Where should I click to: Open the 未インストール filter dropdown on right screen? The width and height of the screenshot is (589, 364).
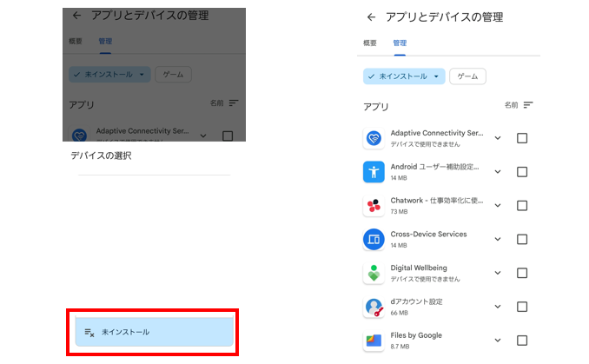tap(404, 76)
